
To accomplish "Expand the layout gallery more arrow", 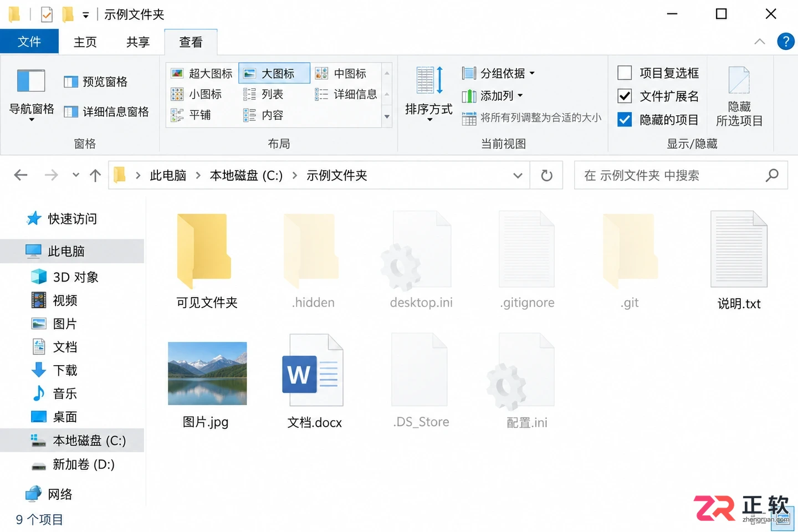I will (x=387, y=117).
